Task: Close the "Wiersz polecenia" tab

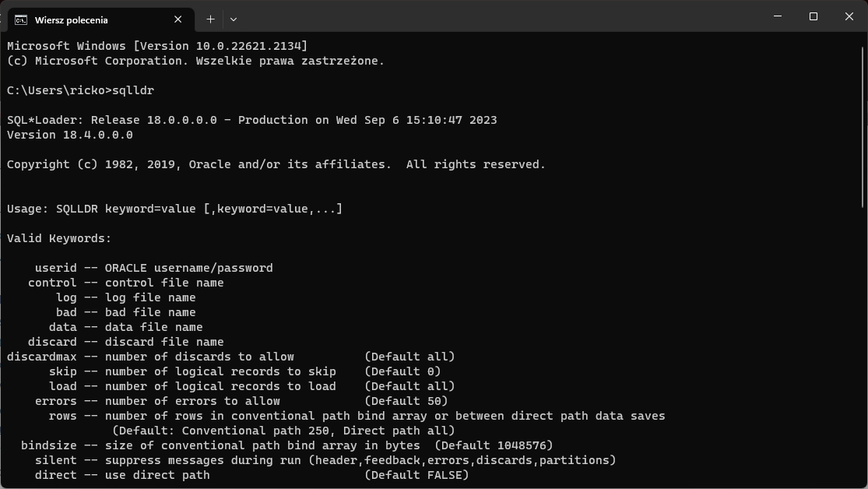Action: click(x=178, y=19)
